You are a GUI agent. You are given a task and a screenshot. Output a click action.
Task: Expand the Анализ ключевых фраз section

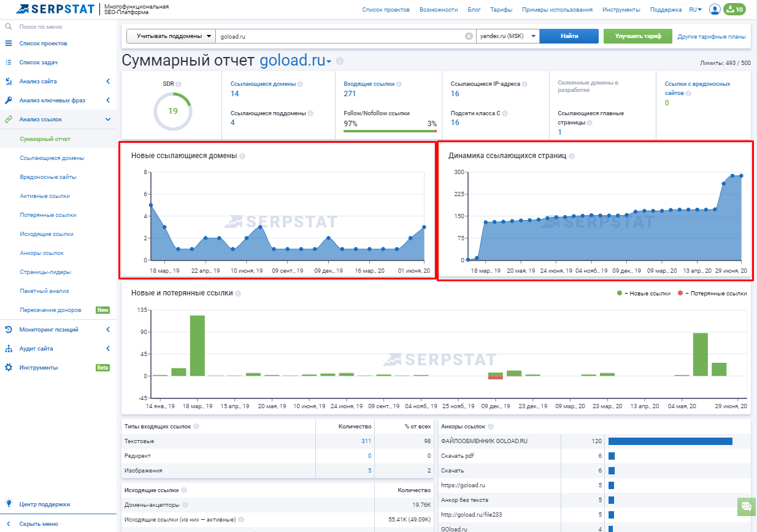(108, 101)
